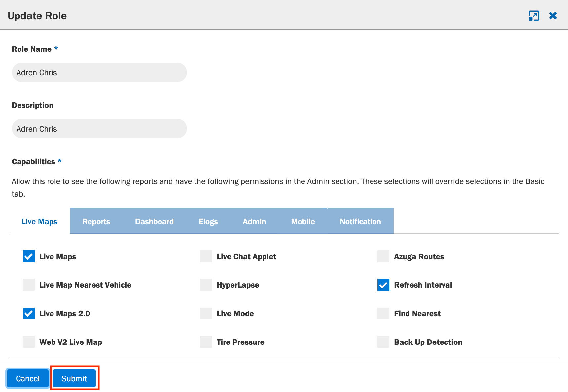This screenshot has height=392, width=568.
Task: Open the Admin tab
Action: tap(254, 222)
